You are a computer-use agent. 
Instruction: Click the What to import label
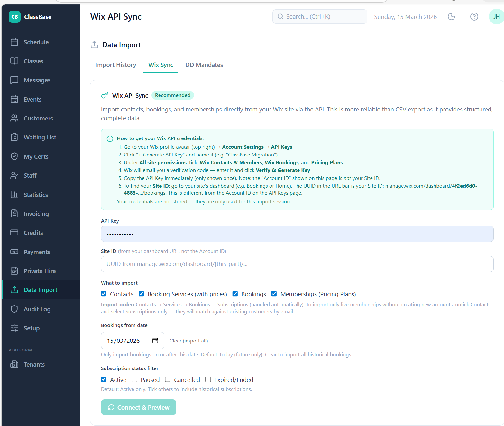[x=119, y=283]
